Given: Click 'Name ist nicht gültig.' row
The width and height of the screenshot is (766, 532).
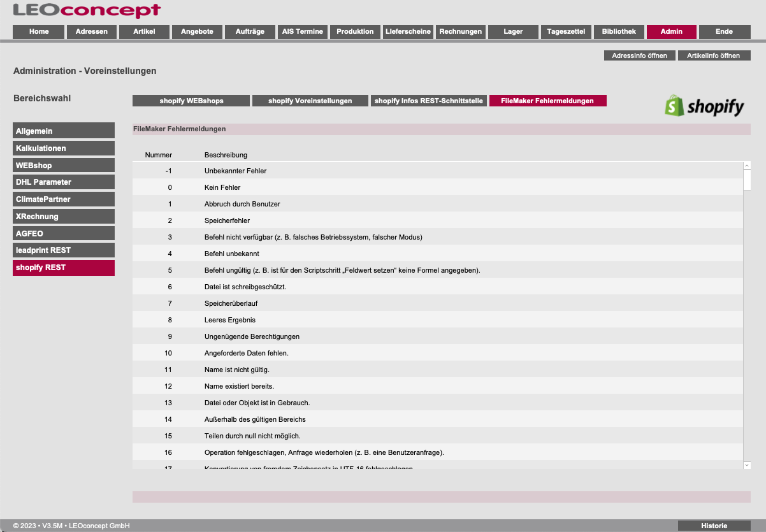Looking at the screenshot, I should pos(438,370).
